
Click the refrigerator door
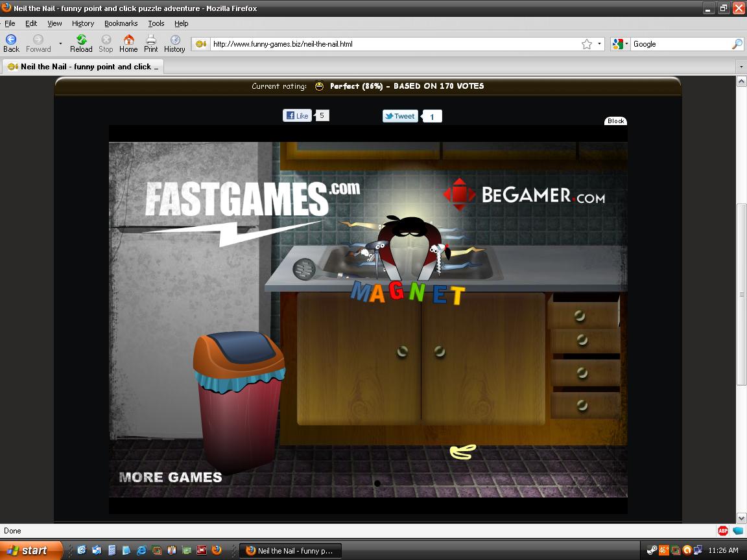(x=186, y=333)
